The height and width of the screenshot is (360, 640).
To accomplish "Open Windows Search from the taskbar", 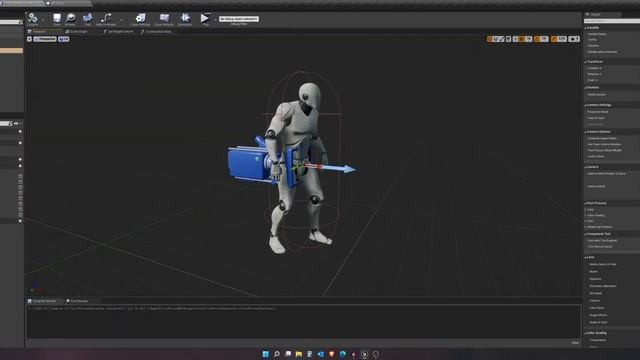I will tap(277, 354).
